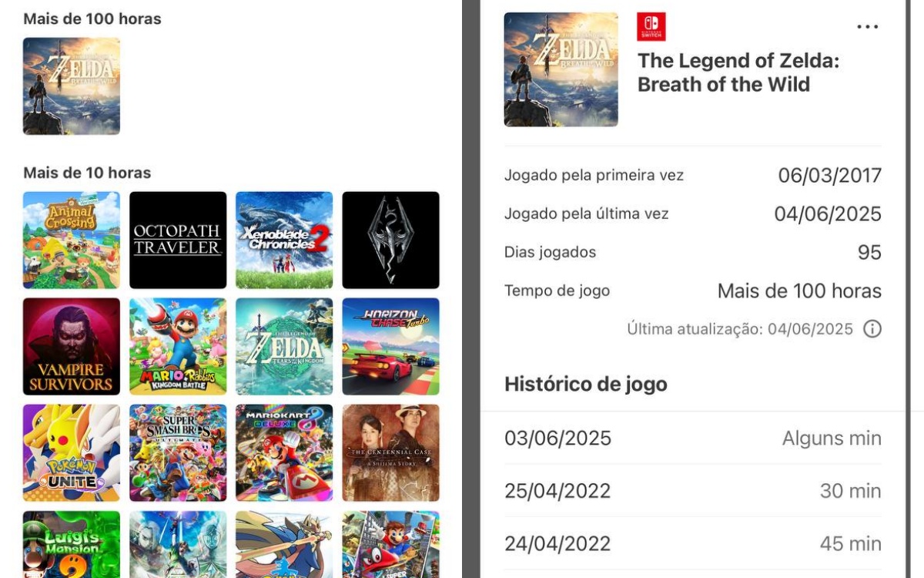Open Super Mario Odyssey thumbnail

pos(390,547)
